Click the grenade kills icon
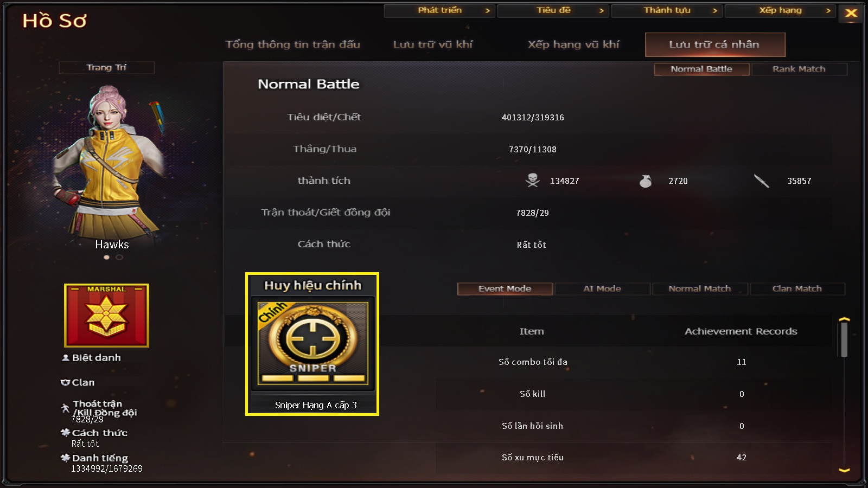This screenshot has height=488, width=868. pyautogui.click(x=646, y=181)
